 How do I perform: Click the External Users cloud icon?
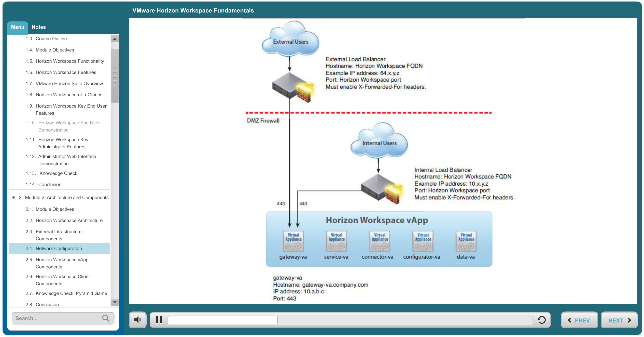point(290,39)
